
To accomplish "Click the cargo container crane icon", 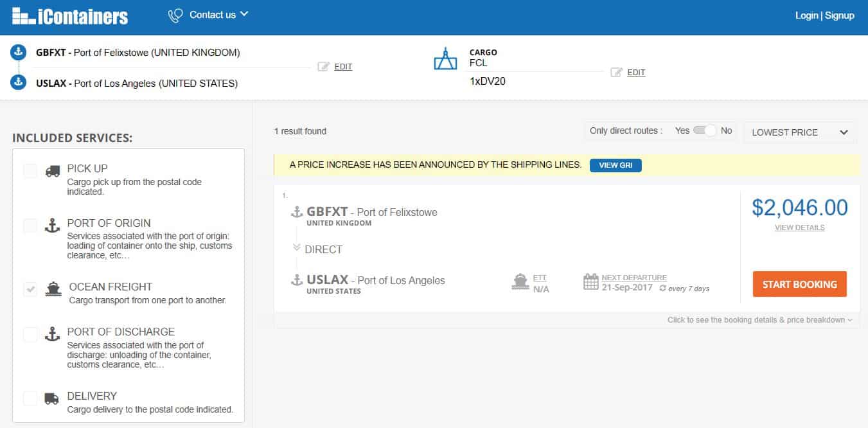I will click(445, 59).
